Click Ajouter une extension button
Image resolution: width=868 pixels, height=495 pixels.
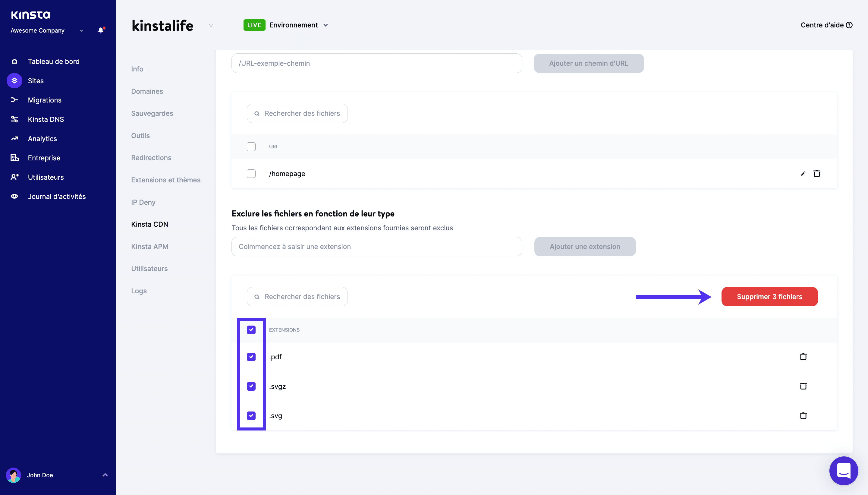click(x=585, y=247)
